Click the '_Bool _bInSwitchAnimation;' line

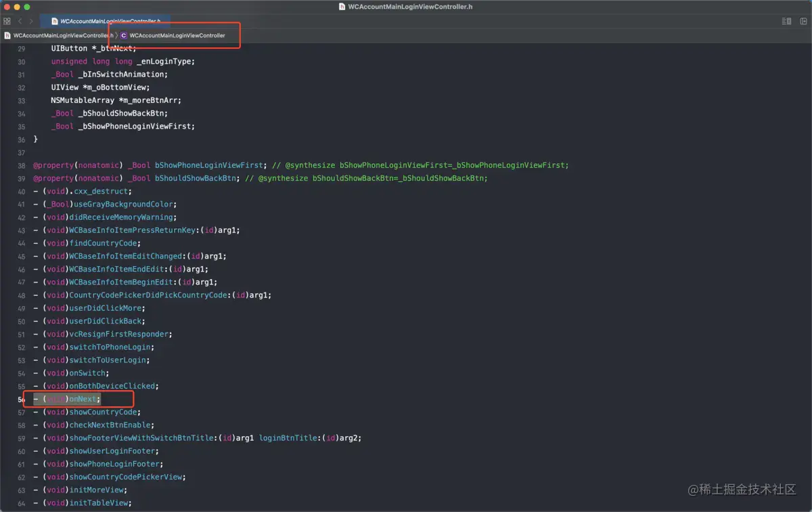pos(109,74)
